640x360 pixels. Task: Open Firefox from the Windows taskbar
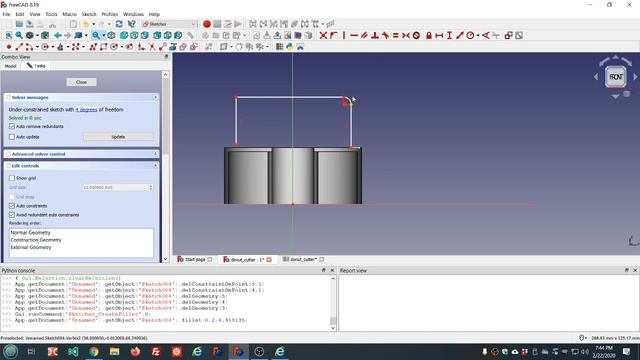(x=135, y=351)
